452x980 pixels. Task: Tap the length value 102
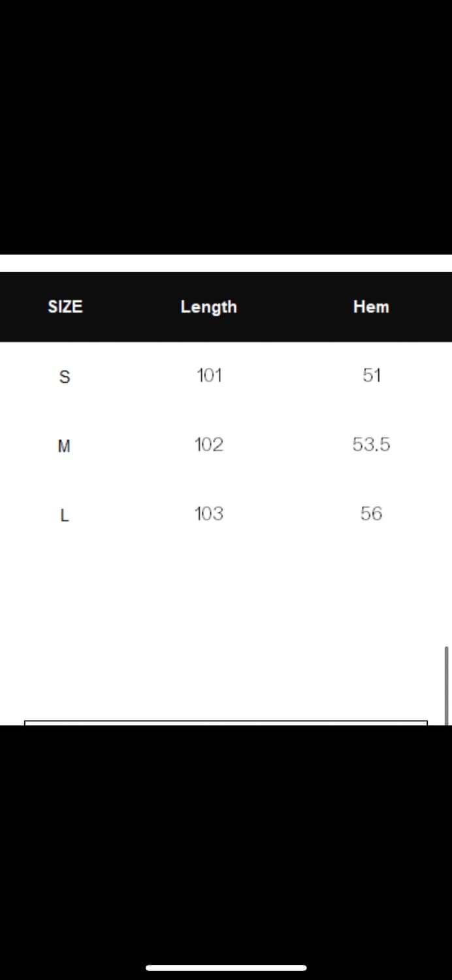[x=209, y=445]
